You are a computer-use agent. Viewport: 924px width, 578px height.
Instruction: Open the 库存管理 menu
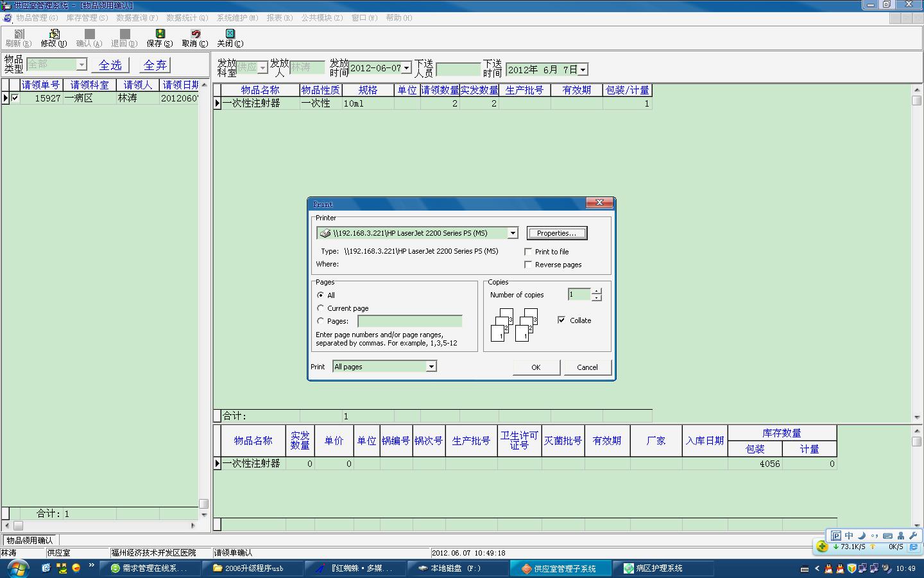(87, 18)
